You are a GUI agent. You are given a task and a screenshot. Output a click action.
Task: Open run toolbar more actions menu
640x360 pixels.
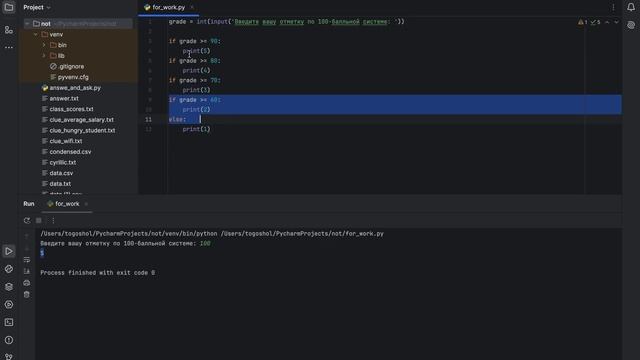pos(53,220)
